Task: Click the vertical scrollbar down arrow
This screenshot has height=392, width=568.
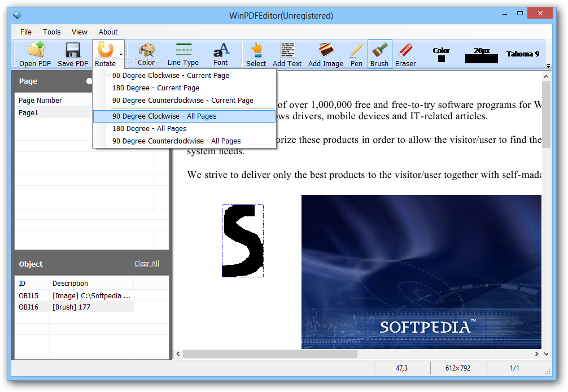Action: tap(547, 354)
